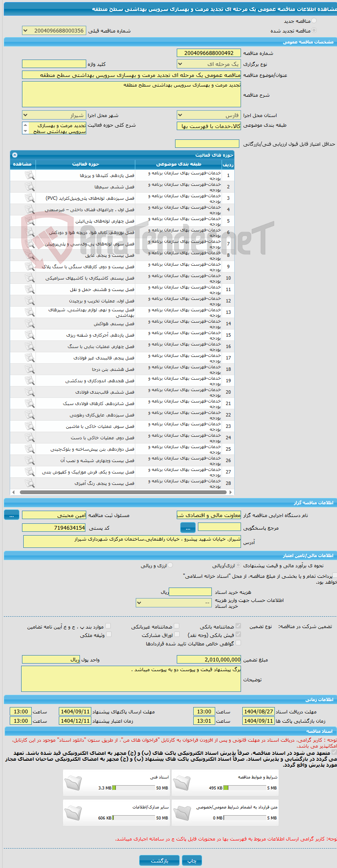
Task: Toggle the ضمانتنامه غیربانکی checkbox
Action: tap(176, 626)
